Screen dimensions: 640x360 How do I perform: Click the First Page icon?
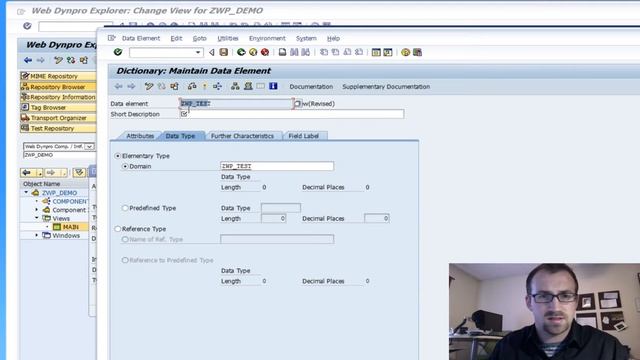tap(324, 52)
